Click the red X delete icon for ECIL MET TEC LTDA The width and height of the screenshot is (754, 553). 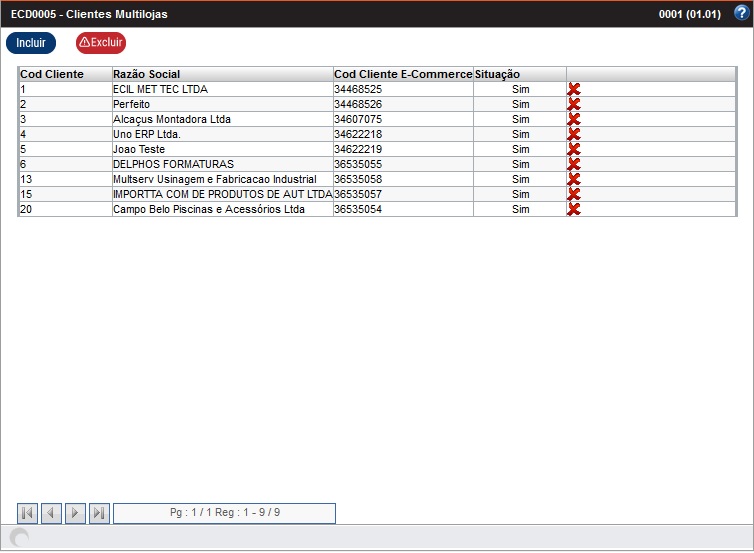pos(574,89)
